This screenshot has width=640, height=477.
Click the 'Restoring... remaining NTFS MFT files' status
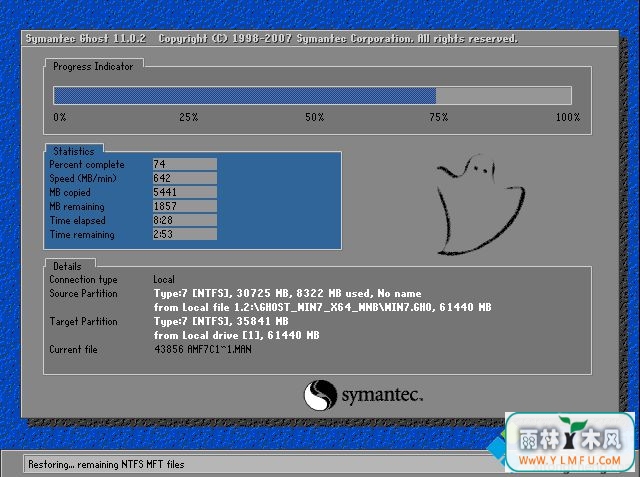tap(106, 464)
